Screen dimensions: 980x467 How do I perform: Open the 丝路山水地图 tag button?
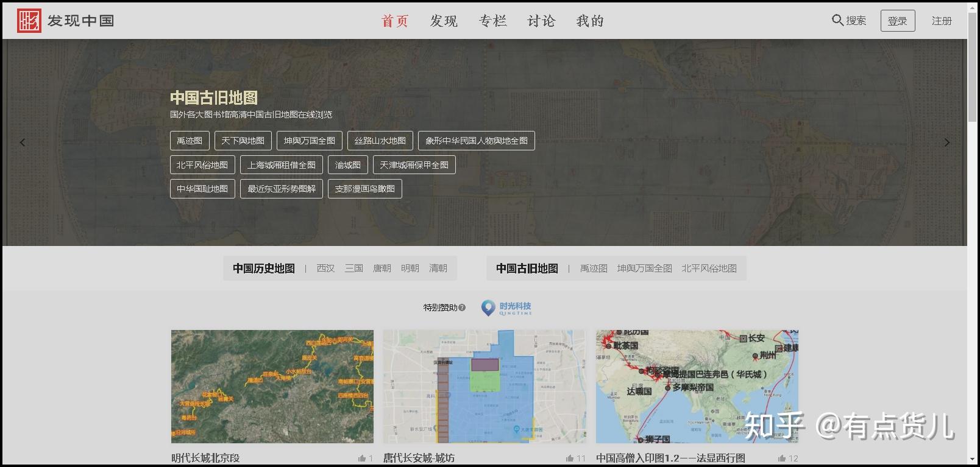(x=380, y=141)
